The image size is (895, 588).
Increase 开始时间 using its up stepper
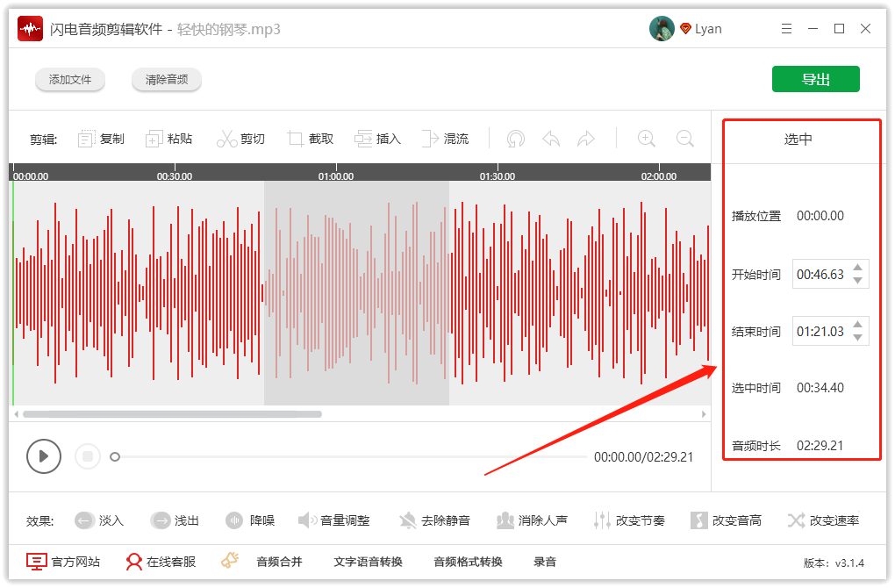point(856,269)
